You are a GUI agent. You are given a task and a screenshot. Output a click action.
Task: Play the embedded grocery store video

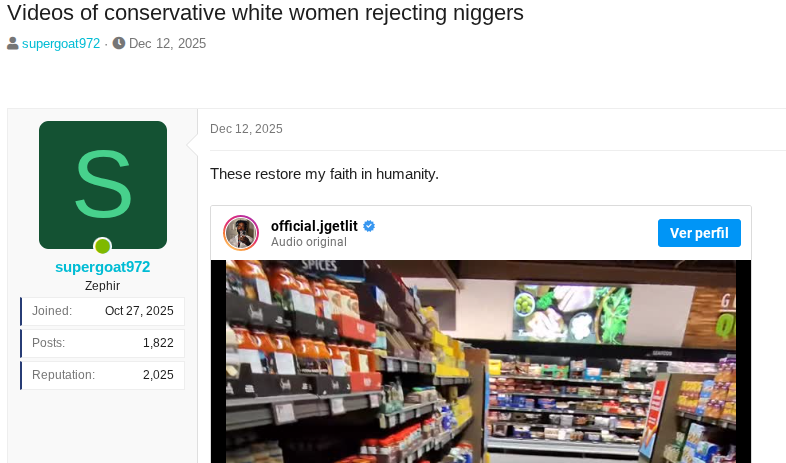(481, 361)
